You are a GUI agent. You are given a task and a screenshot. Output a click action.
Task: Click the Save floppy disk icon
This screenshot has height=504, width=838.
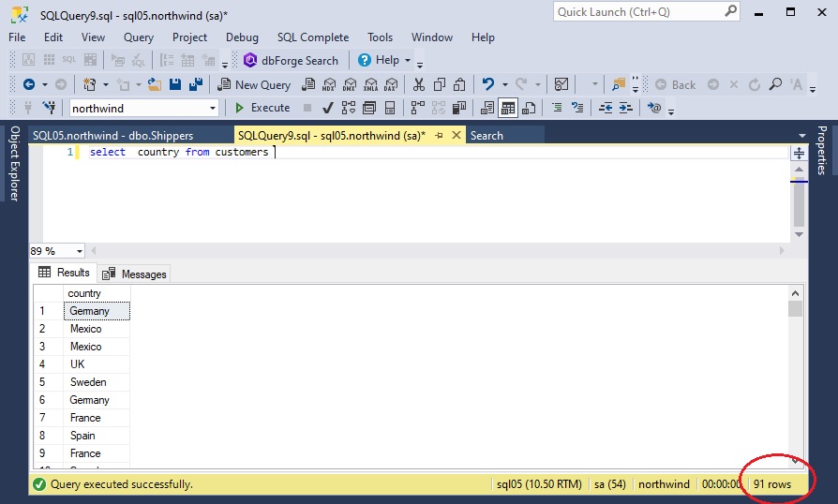tap(175, 84)
